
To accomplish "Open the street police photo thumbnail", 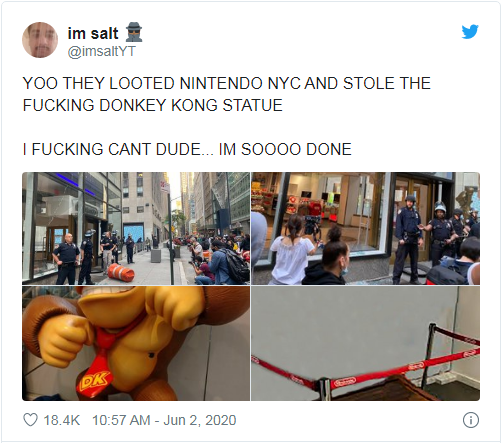I will [136, 228].
